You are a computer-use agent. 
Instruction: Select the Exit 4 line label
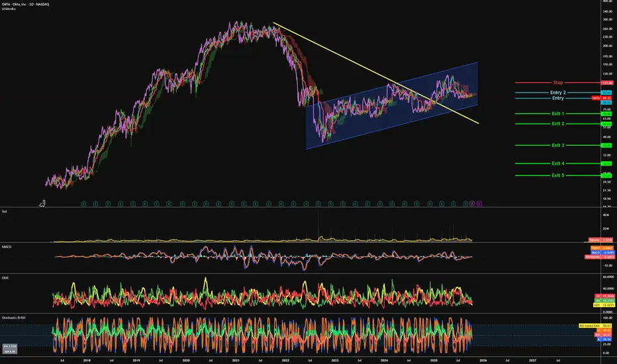tap(557, 163)
